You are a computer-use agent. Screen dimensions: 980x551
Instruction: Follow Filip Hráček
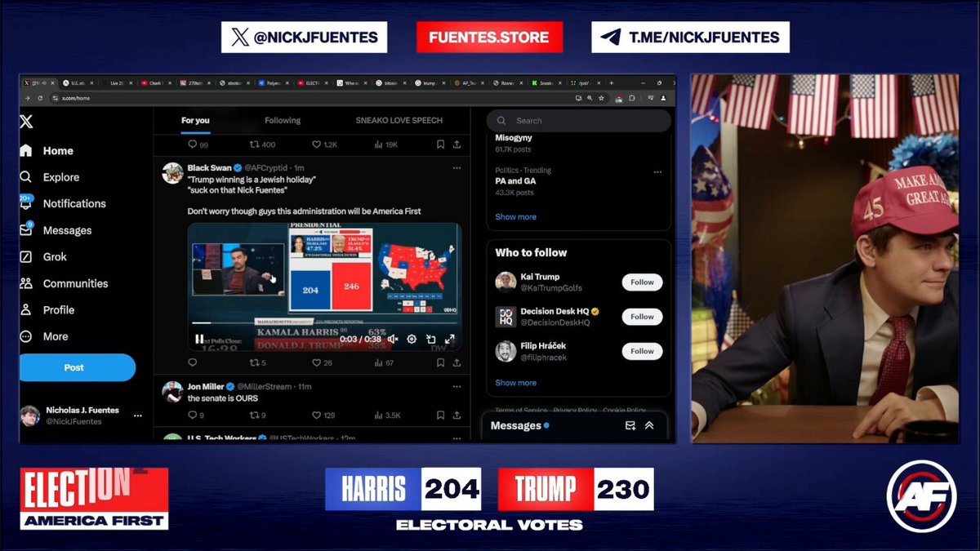pyautogui.click(x=642, y=351)
